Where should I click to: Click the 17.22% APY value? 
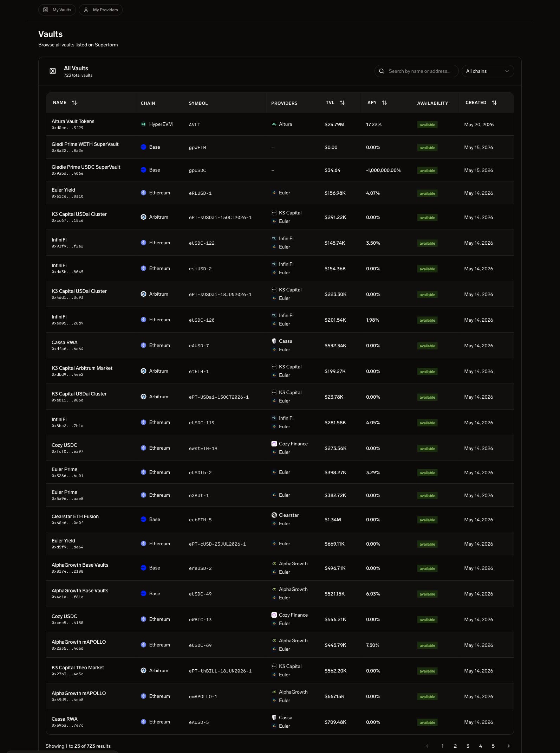pos(374,124)
